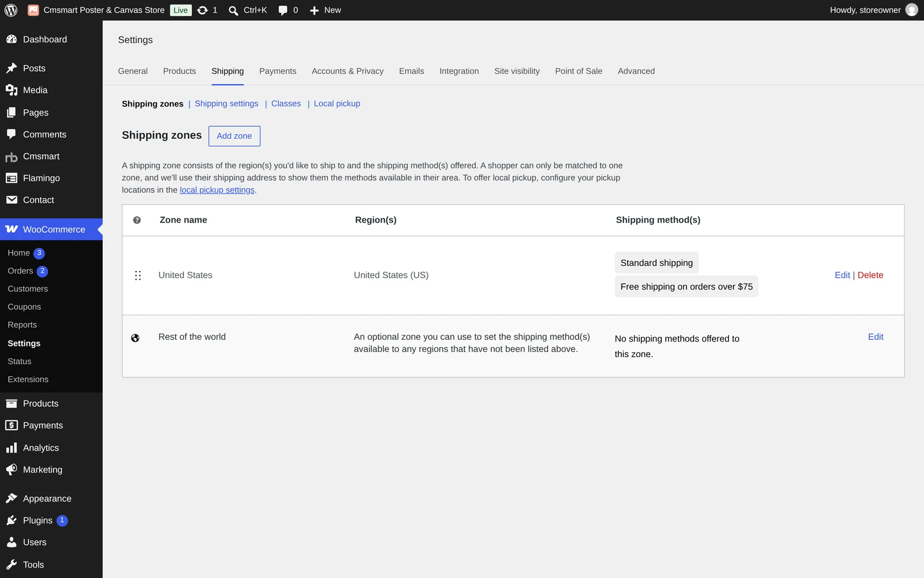Open the Ctrl+K search icon
This screenshot has height=578, width=924.
[x=233, y=10]
